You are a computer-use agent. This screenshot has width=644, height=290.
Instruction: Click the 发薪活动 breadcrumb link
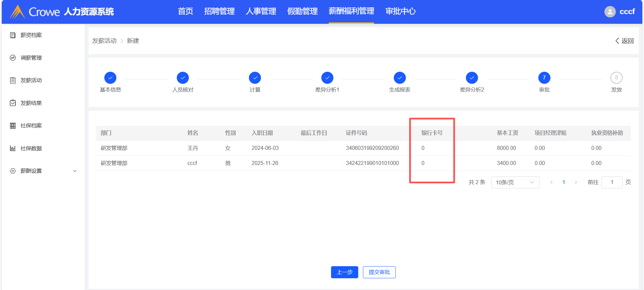click(x=104, y=41)
